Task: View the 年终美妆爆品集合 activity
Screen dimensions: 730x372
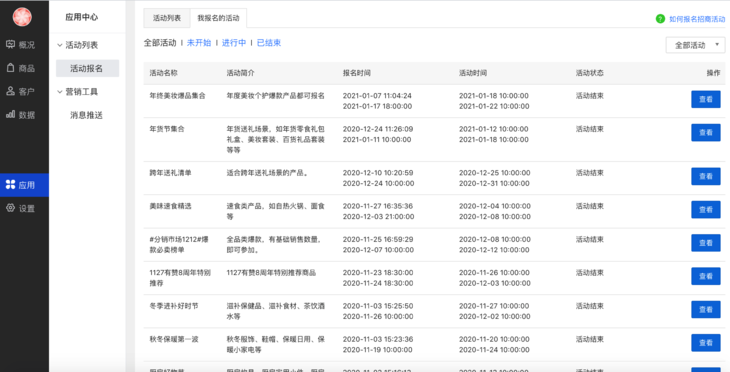Action: pos(706,99)
